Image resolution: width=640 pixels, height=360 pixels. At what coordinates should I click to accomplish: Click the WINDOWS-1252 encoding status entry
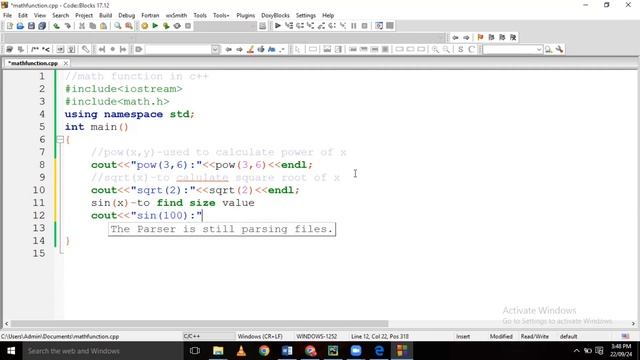[317, 336]
